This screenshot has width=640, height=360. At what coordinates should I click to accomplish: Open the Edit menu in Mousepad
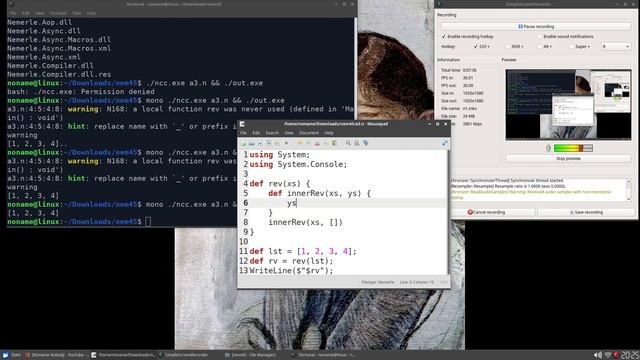[x=256, y=133]
